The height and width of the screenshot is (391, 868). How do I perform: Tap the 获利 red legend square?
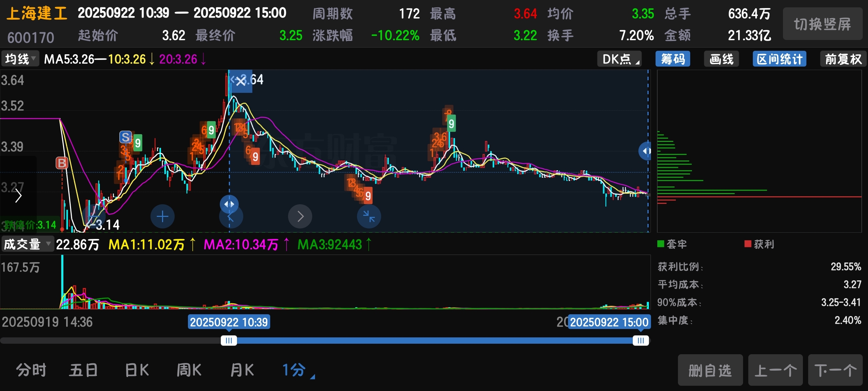tap(748, 244)
